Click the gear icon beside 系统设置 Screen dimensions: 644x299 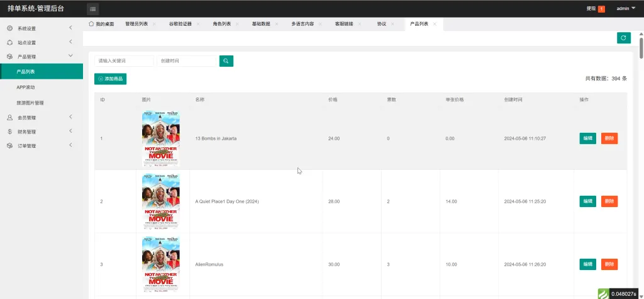[10, 28]
